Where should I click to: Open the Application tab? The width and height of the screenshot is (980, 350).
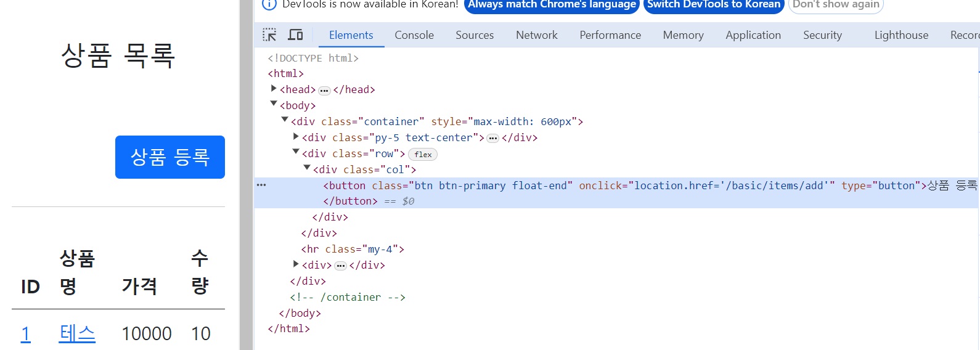pyautogui.click(x=753, y=35)
